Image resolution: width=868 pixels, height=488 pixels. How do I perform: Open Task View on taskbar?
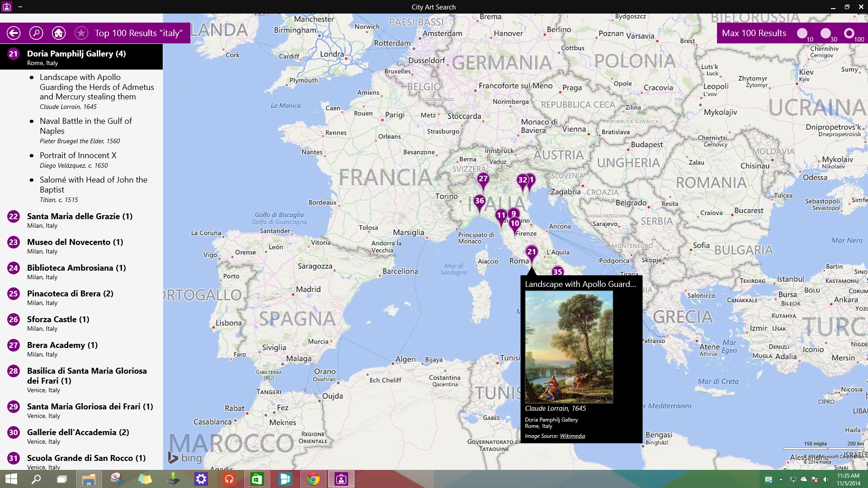[61, 479]
